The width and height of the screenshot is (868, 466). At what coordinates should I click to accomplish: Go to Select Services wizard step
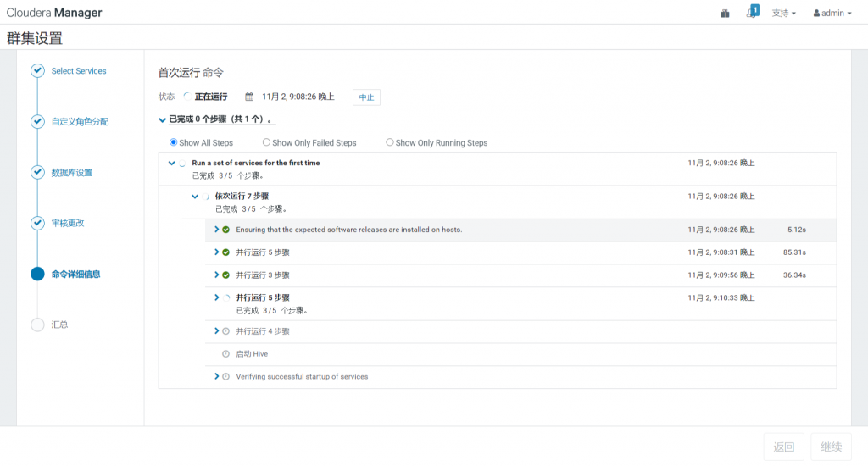pyautogui.click(x=79, y=71)
